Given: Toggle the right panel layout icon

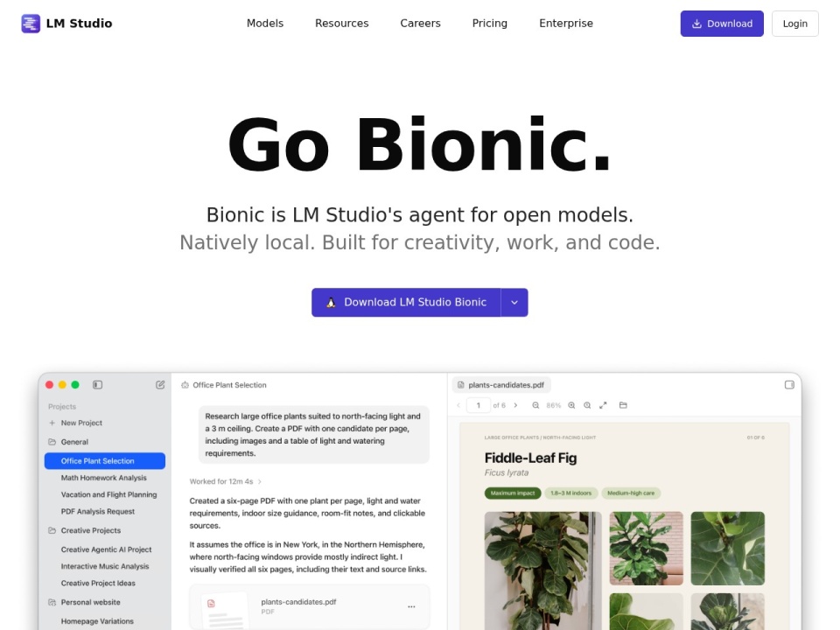Looking at the screenshot, I should (789, 385).
